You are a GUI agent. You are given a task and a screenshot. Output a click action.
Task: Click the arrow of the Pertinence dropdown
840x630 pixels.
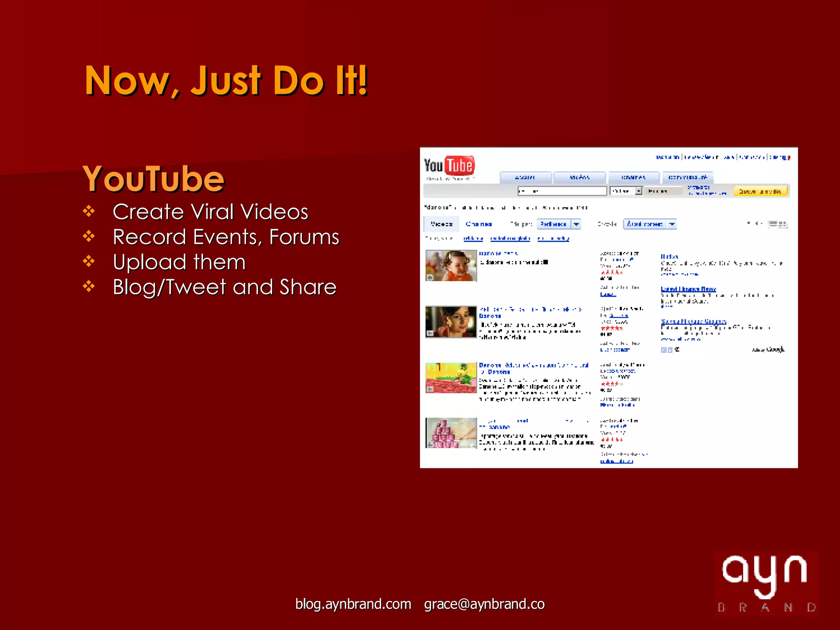pyautogui.click(x=576, y=224)
